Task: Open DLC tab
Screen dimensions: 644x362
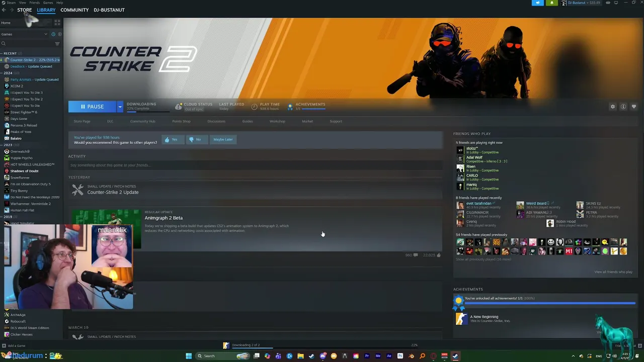Action: click(x=110, y=121)
